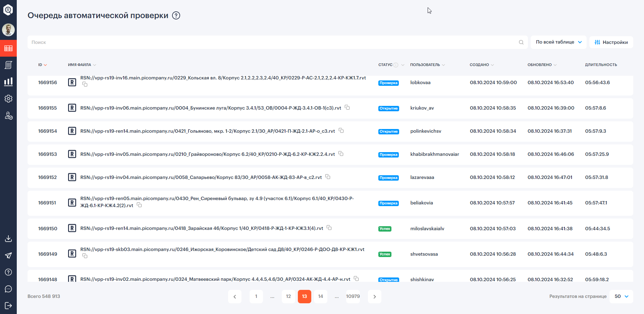Go to next page arrow
Viewport: 644px width, 314px height.
375,297
